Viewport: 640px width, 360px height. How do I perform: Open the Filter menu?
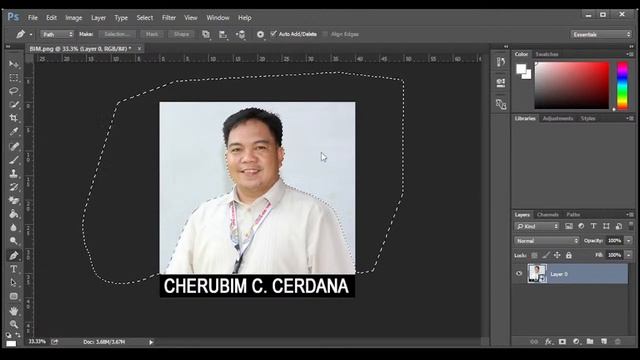pos(169,18)
